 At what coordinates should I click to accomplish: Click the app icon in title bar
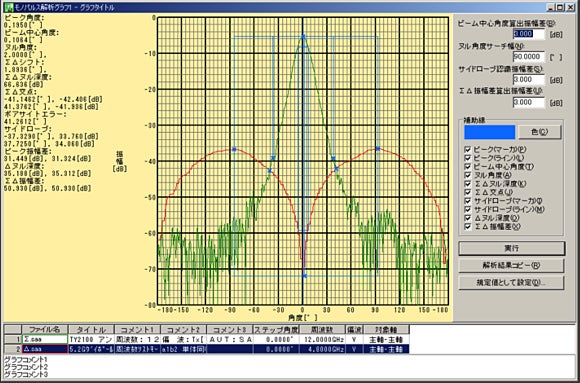pos(8,7)
